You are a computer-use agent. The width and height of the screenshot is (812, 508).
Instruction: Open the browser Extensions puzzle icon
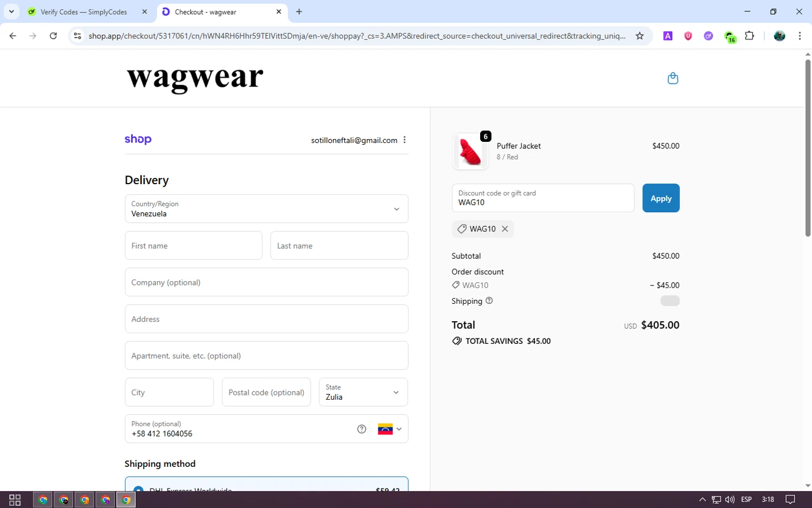(749, 36)
